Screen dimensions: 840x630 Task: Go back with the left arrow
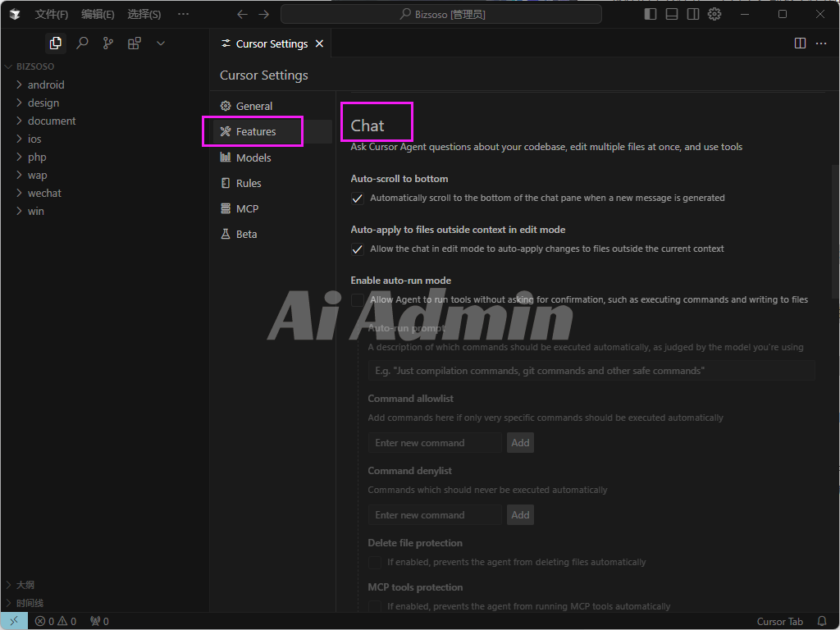click(x=242, y=15)
